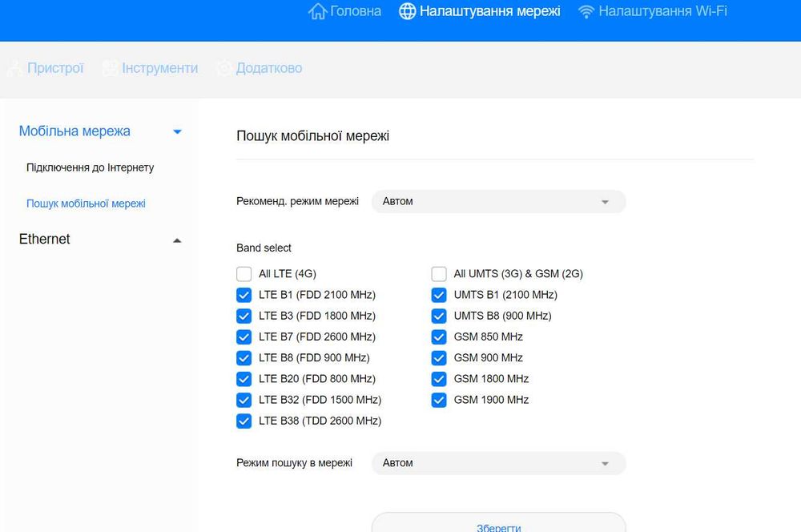Open the Налаштування мережі tab
Viewport: 801px width, 532px height.
pyautogui.click(x=490, y=10)
